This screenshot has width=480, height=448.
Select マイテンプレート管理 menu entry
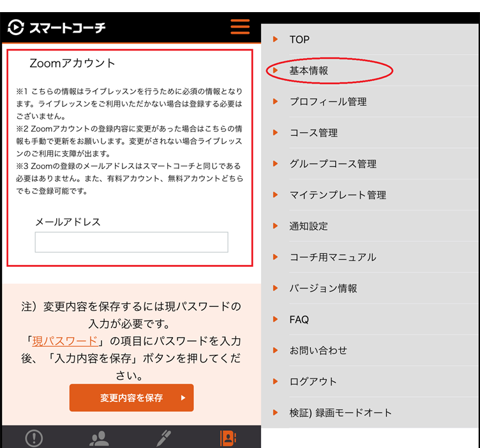click(370, 195)
